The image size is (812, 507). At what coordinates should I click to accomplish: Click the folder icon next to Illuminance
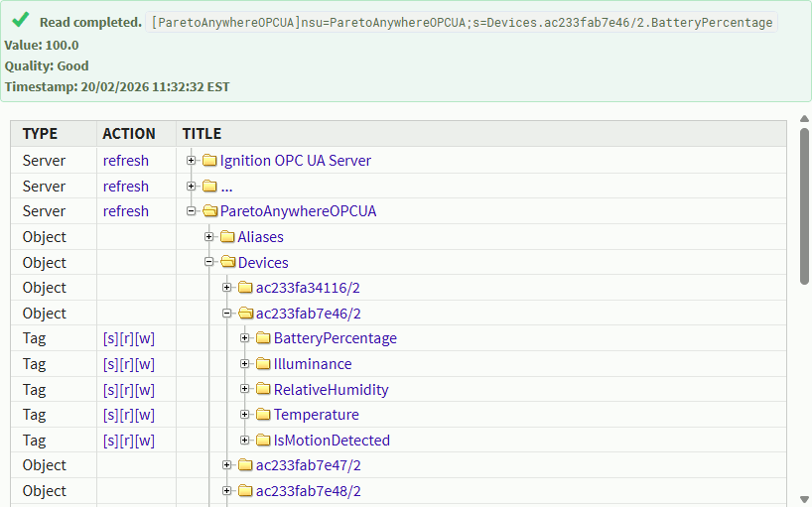click(x=263, y=364)
